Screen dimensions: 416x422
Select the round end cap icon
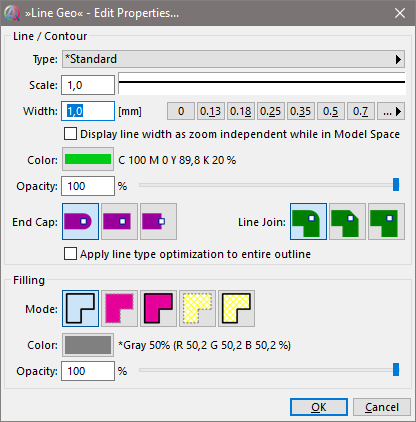(x=80, y=222)
